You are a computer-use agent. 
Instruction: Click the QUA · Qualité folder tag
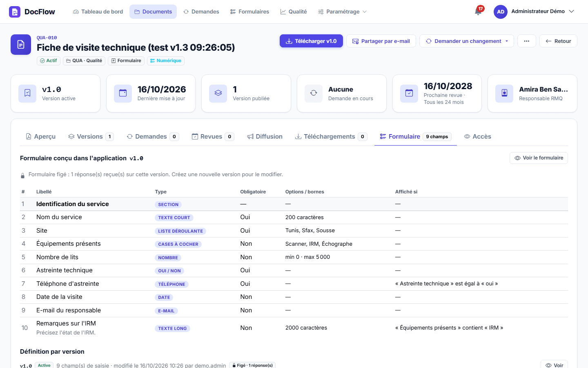84,61
